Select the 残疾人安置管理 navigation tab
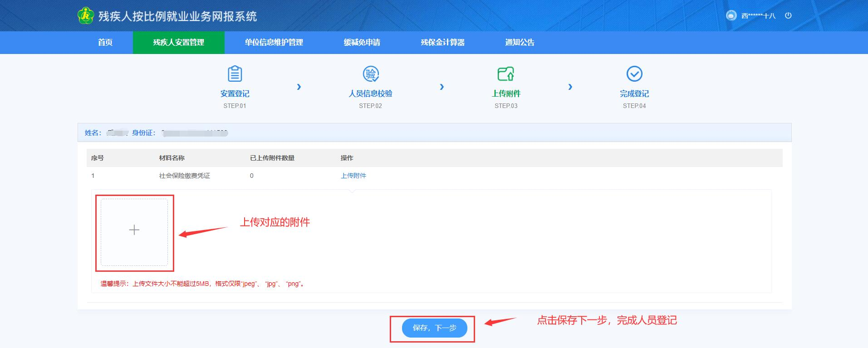 click(178, 42)
